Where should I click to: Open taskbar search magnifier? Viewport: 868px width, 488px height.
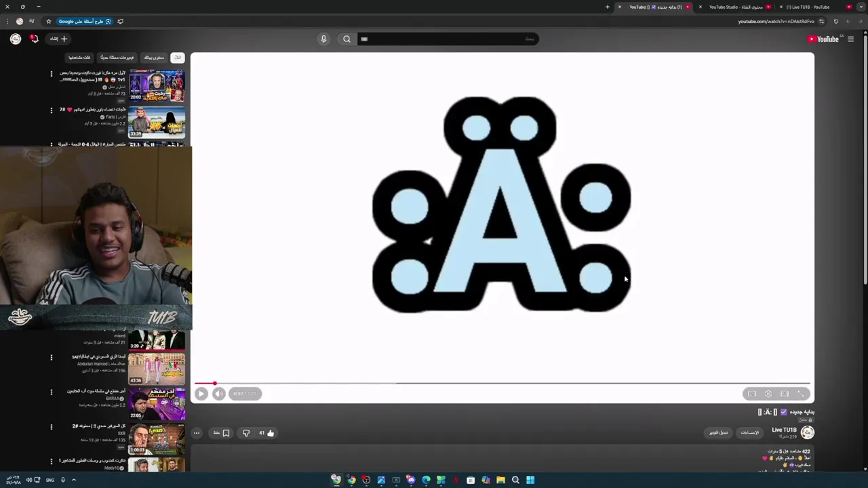515,480
